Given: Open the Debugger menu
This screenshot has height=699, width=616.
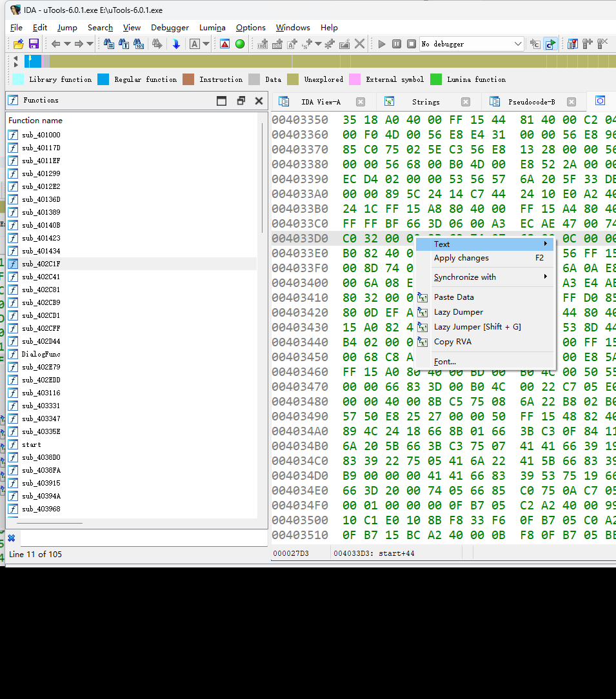Looking at the screenshot, I should click(x=170, y=28).
